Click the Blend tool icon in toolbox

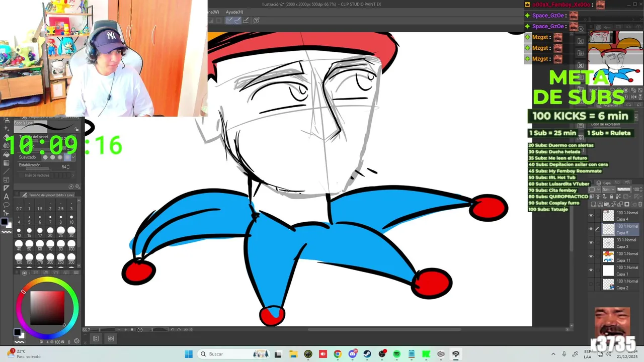(6, 145)
